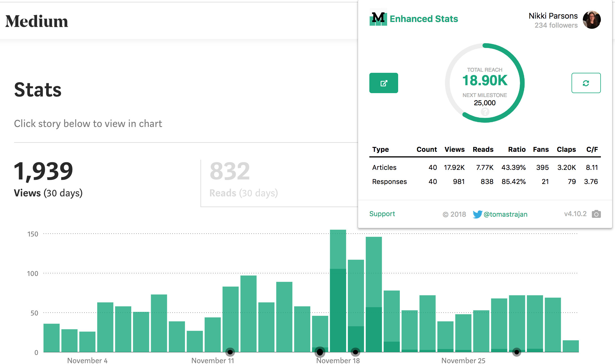Go to the Medium home logo

click(37, 21)
